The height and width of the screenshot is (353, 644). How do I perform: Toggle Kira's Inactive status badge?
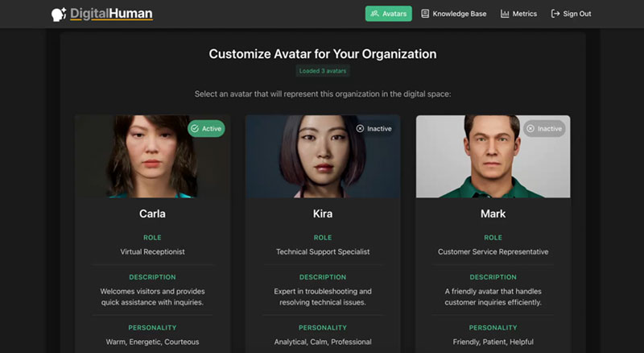[374, 128]
